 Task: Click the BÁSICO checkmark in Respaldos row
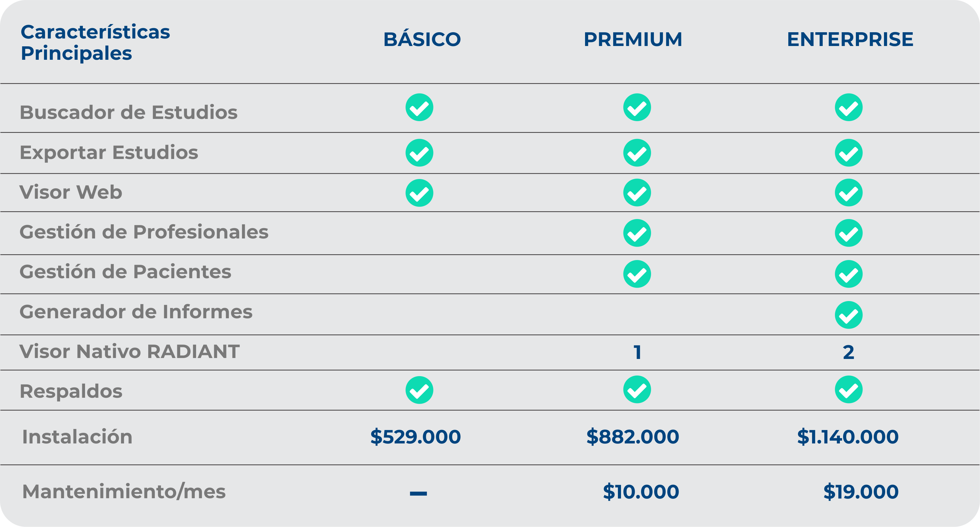419,390
